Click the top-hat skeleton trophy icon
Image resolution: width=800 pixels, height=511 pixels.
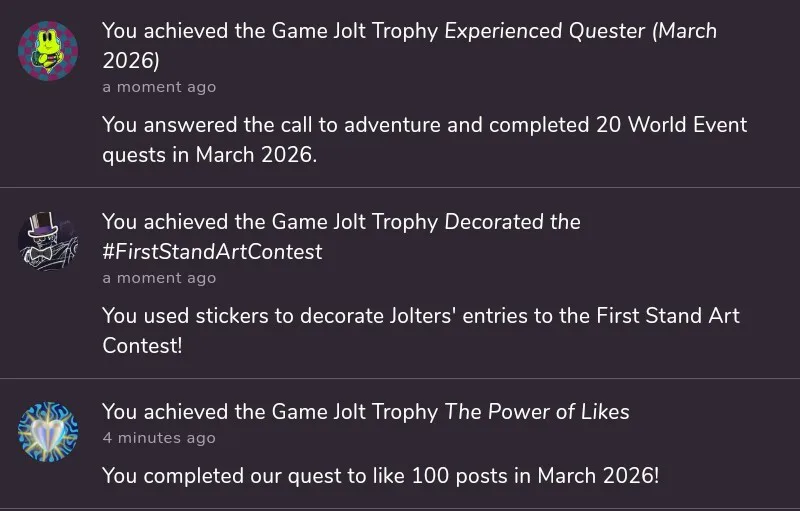48,242
